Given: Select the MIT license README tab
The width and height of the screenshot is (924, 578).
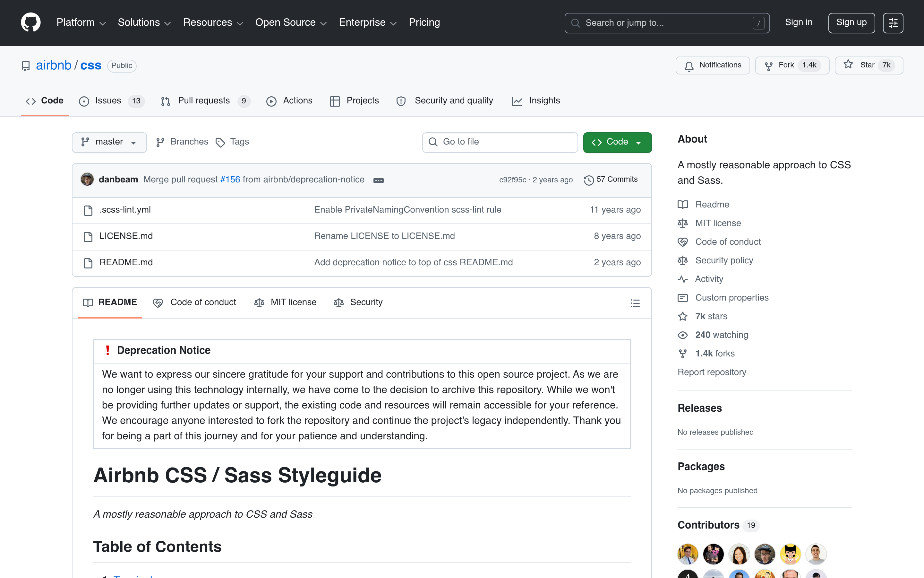Looking at the screenshot, I should coord(285,302).
